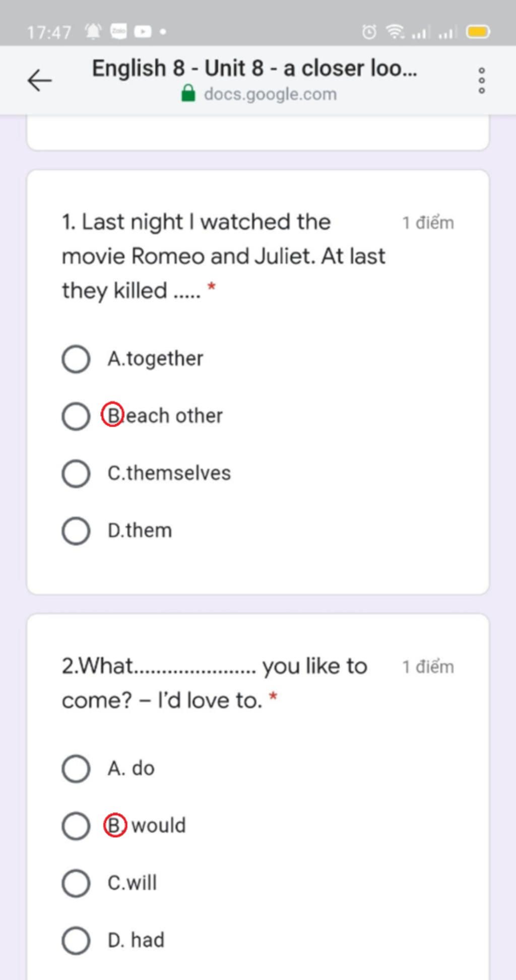Tap the YouTube notification icon
Image resolution: width=516 pixels, height=980 pixels.
pyautogui.click(x=143, y=32)
